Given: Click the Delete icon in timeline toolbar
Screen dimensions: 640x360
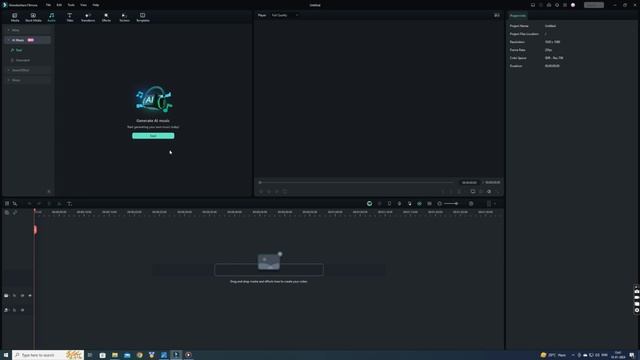Looking at the screenshot, I should (49, 203).
